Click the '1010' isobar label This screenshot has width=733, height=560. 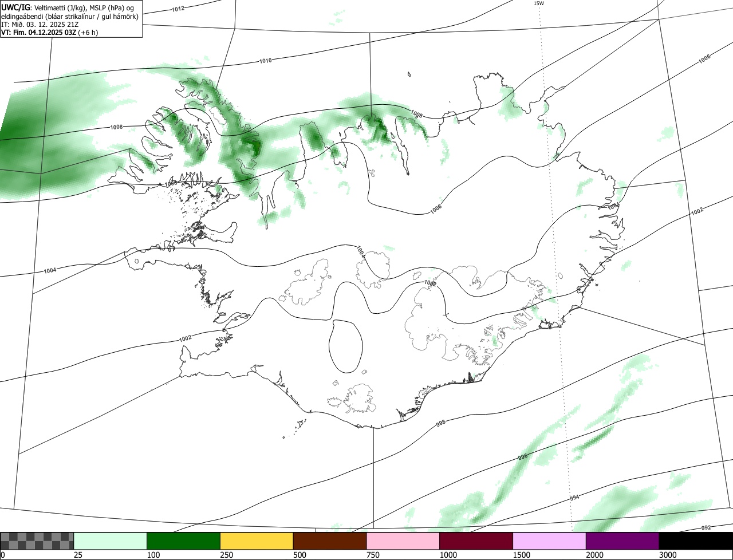point(266,61)
